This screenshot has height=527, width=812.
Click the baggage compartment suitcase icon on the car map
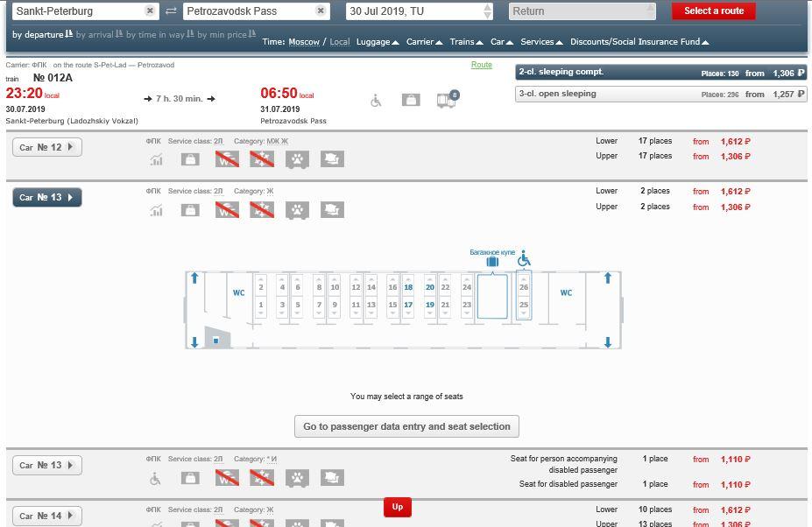[492, 262]
